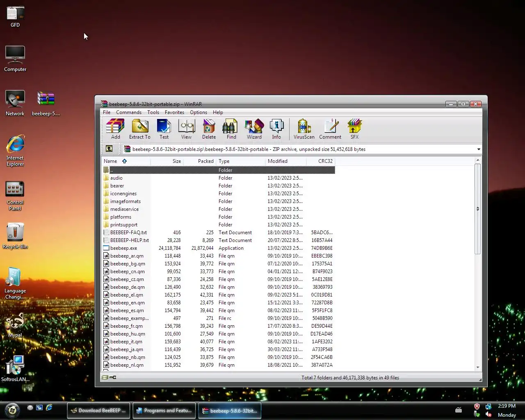Viewport: 525px width, 420px height.
Task: Open the Favorites menu
Action: point(174,112)
